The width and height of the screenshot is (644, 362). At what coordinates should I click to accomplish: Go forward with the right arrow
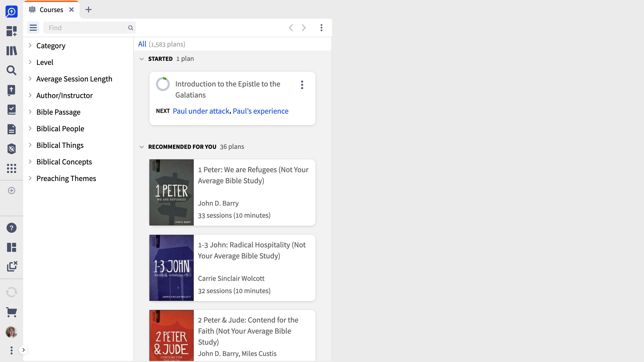click(304, 28)
